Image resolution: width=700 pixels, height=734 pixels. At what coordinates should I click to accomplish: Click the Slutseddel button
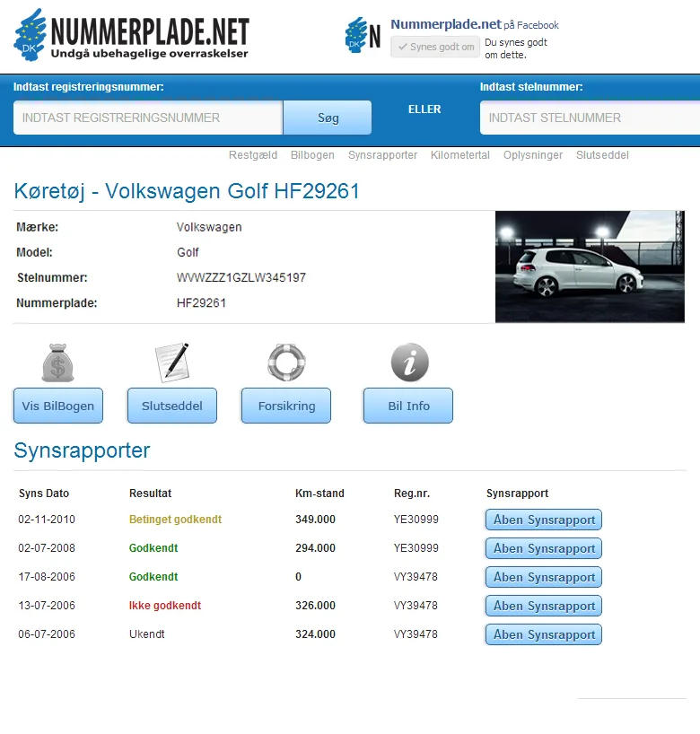coord(171,406)
